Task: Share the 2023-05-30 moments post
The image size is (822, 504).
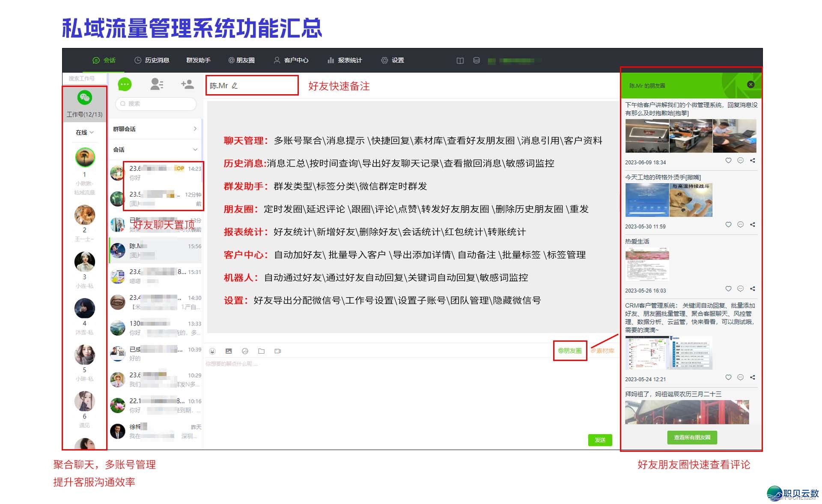Action: coord(753,224)
